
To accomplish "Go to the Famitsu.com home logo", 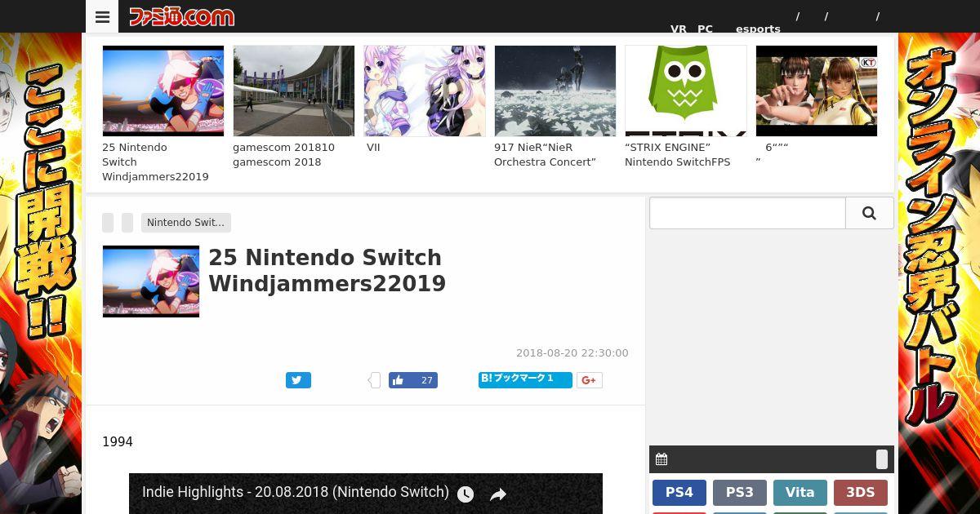I will click(181, 16).
